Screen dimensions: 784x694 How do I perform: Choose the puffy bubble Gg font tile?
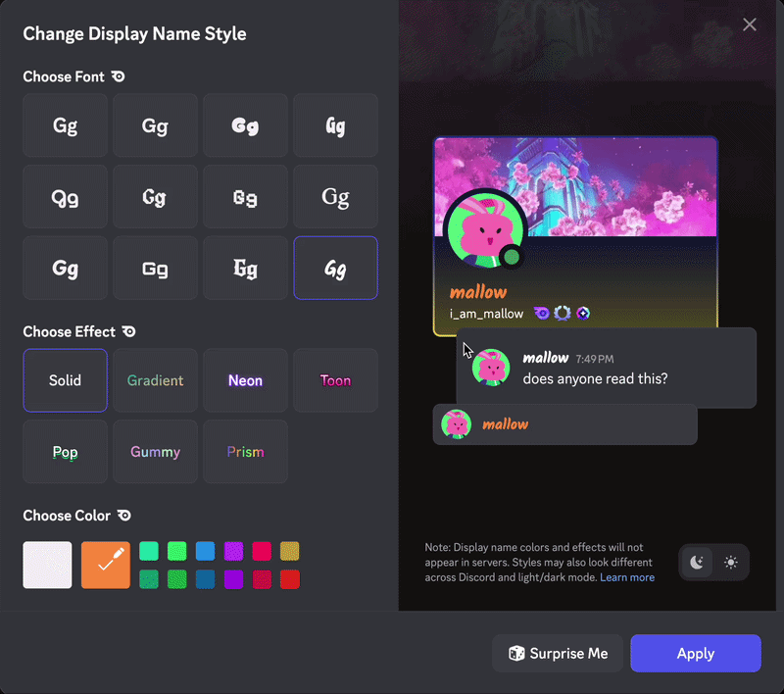pos(245,125)
